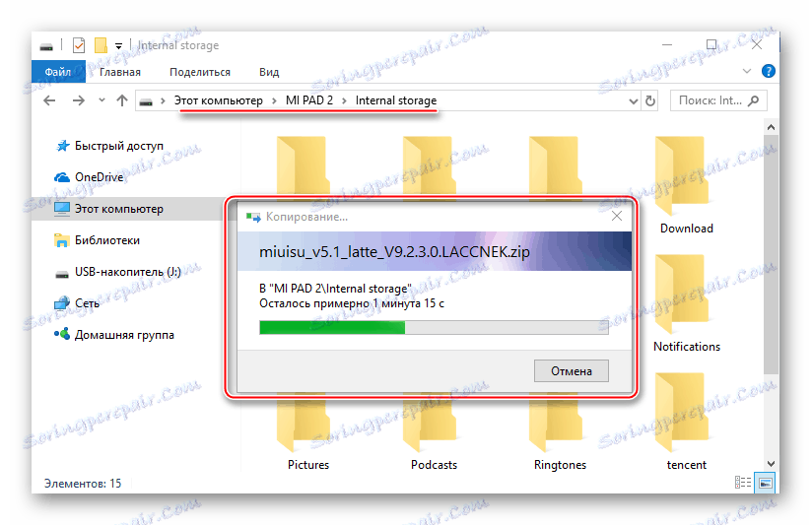This screenshot has height=525, width=812.
Task: Switch to details list view mode
Action: tap(743, 483)
